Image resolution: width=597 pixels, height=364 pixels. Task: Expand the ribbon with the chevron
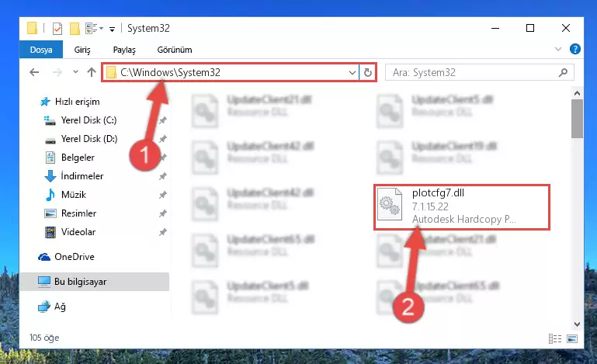pos(557,49)
